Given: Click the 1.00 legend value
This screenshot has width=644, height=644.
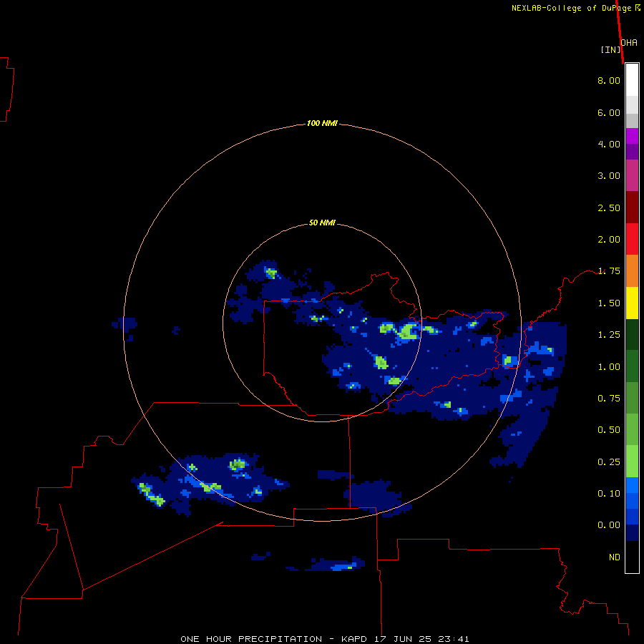Looking at the screenshot, I should 609,367.
